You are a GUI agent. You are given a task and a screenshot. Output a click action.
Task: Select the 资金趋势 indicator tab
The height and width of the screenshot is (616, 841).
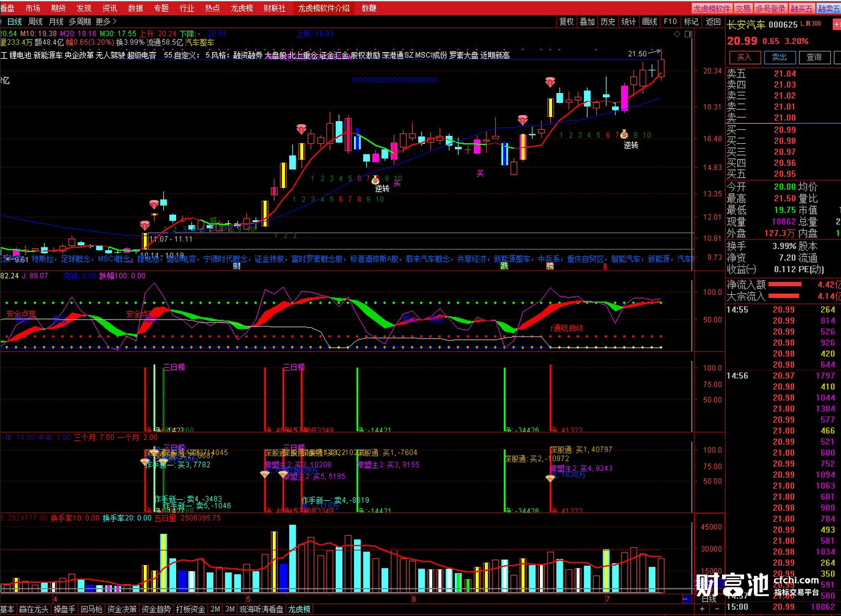tap(157, 609)
